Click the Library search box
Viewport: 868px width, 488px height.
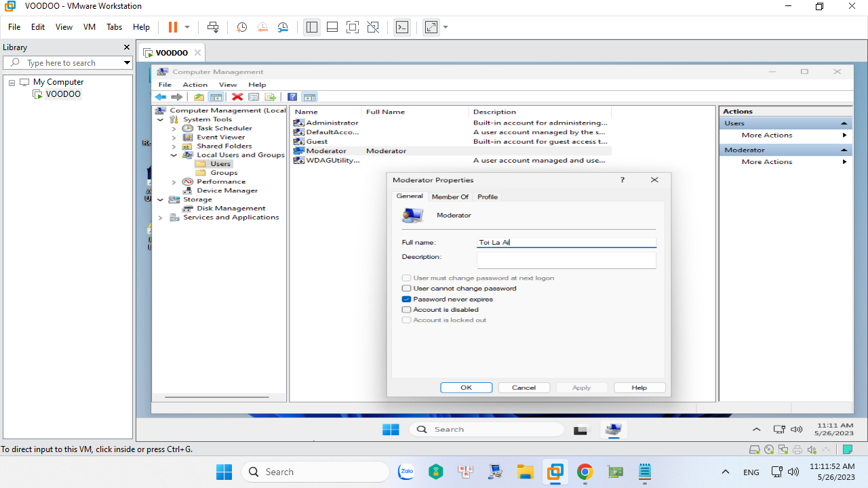pyautogui.click(x=68, y=62)
